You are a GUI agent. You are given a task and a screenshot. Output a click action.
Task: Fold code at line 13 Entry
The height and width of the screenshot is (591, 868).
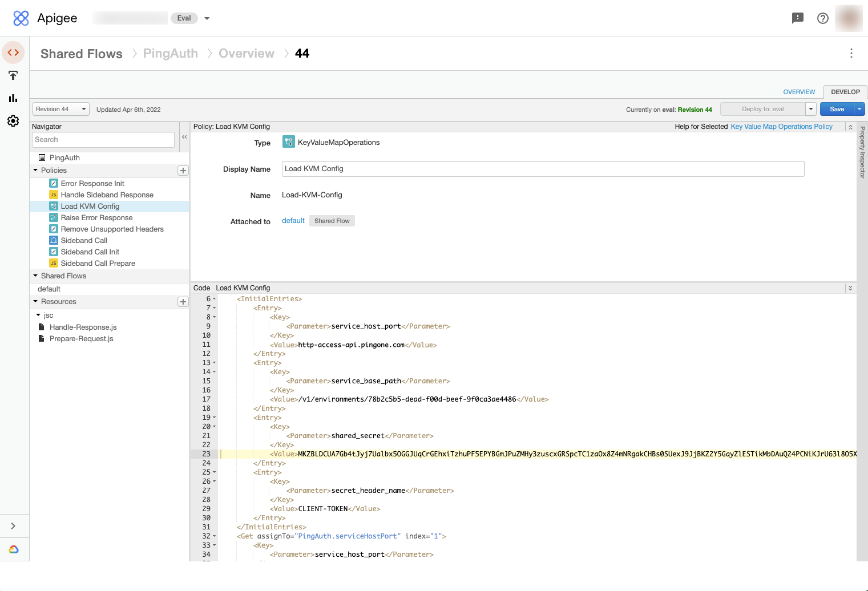click(215, 363)
